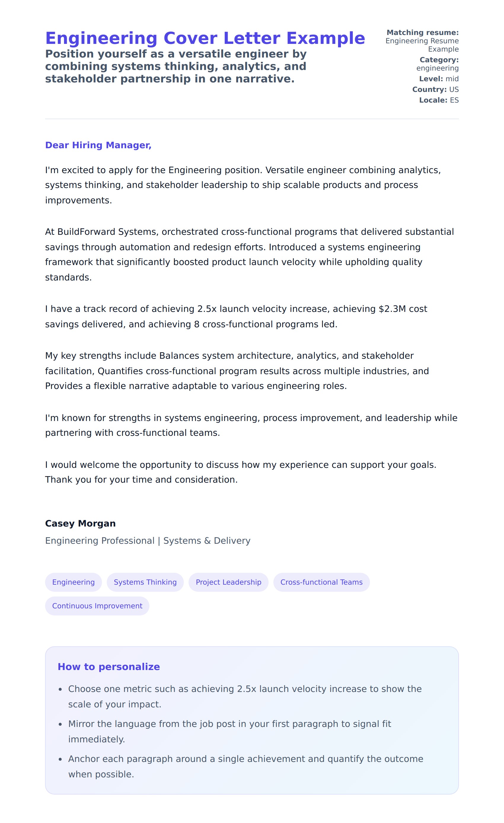Click the Anchor each paragraph bullet tip

click(245, 766)
